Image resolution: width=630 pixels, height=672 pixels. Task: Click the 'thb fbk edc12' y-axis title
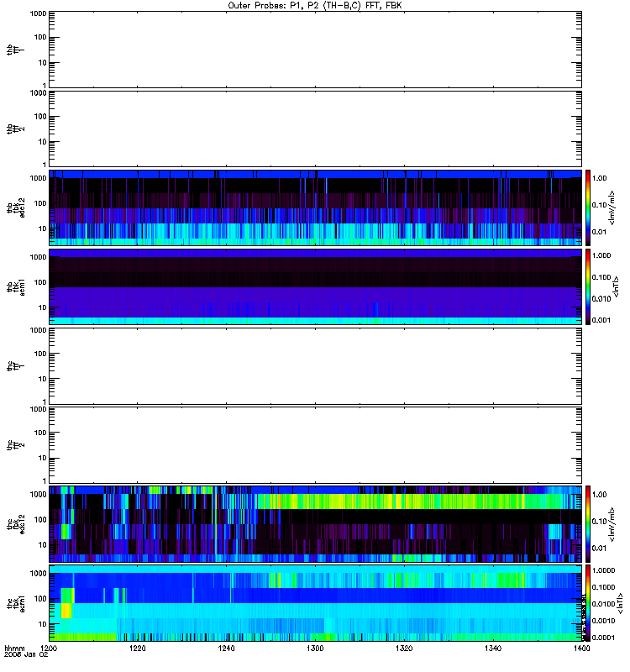point(16,207)
